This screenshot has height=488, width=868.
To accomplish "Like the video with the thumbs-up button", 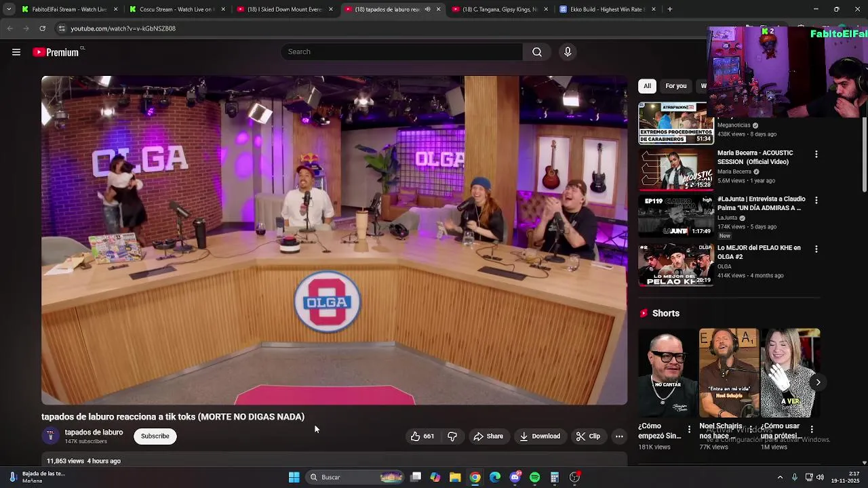I will (422, 436).
